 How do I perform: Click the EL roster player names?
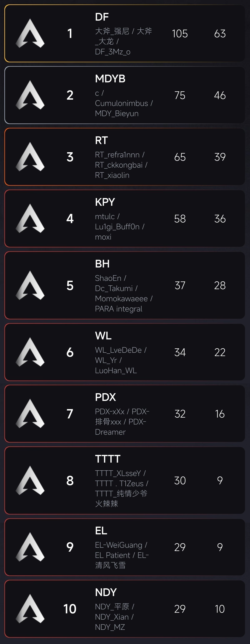(122, 555)
